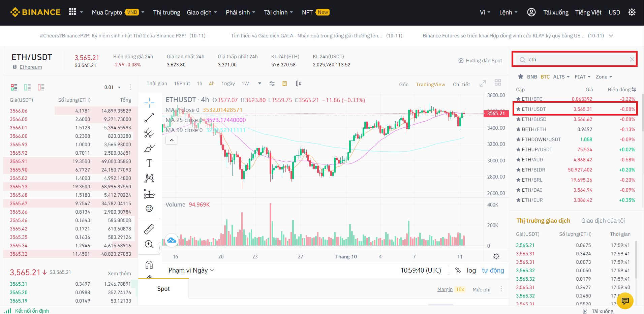Select the trend line drawing tool
Image resolution: width=644 pixels, height=314 pixels.
[x=149, y=118]
